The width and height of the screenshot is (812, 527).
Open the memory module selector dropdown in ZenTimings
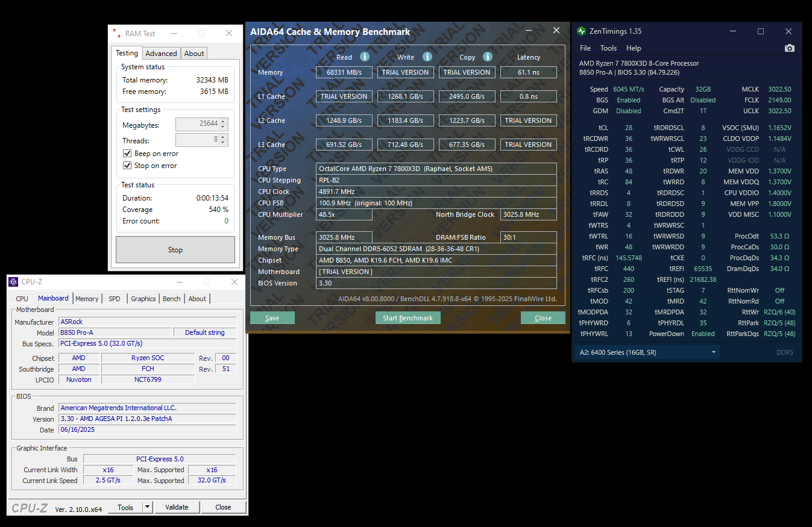coord(647,352)
